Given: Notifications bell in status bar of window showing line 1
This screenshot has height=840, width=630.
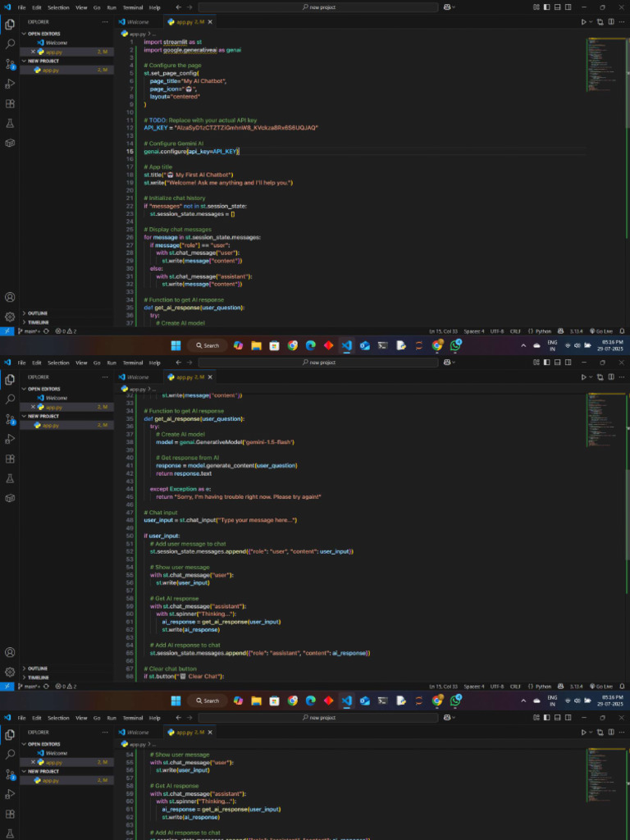Looking at the screenshot, I should 622,331.
